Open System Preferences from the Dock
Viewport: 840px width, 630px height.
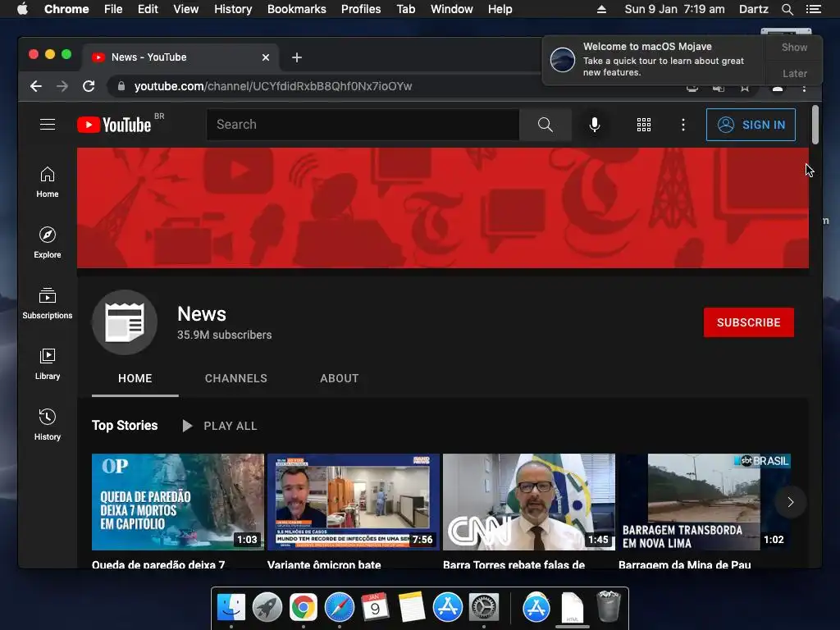tap(484, 608)
